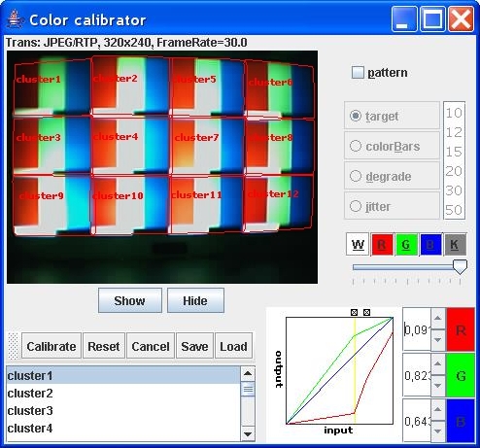Enable the pattern checkbox
The image size is (480, 448).
[358, 72]
